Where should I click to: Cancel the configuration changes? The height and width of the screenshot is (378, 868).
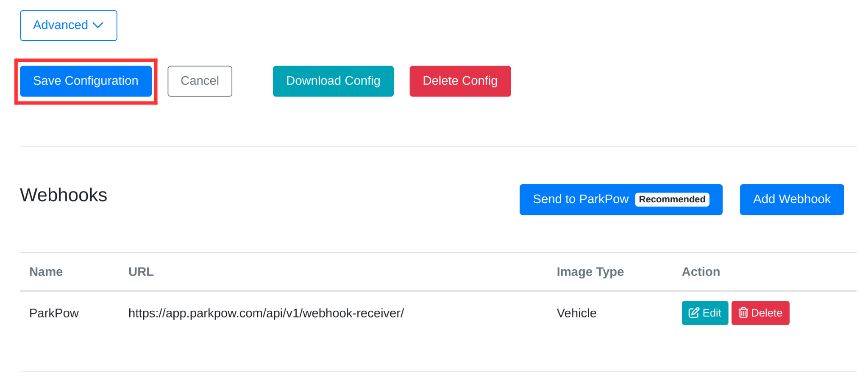point(200,81)
